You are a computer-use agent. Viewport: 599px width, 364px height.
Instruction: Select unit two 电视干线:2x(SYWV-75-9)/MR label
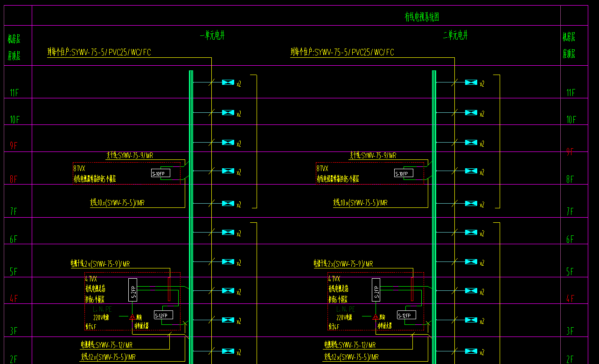click(343, 263)
